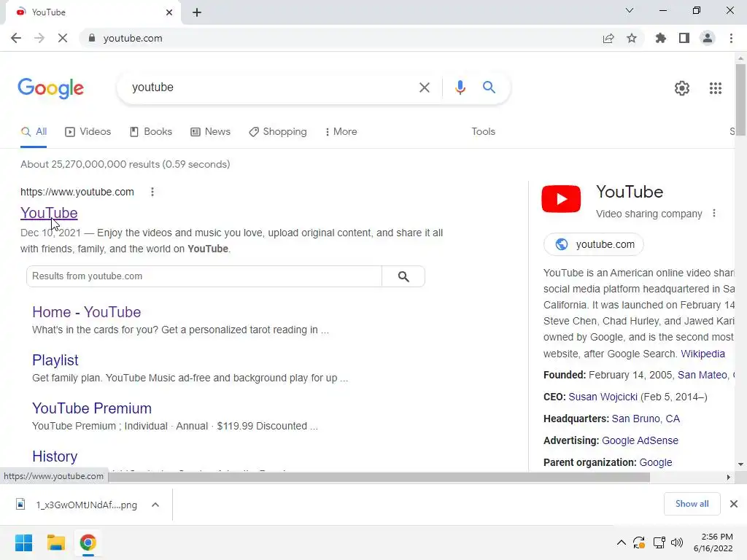This screenshot has width=747, height=560.
Task: Open the San Mateo link
Action: 703,376
